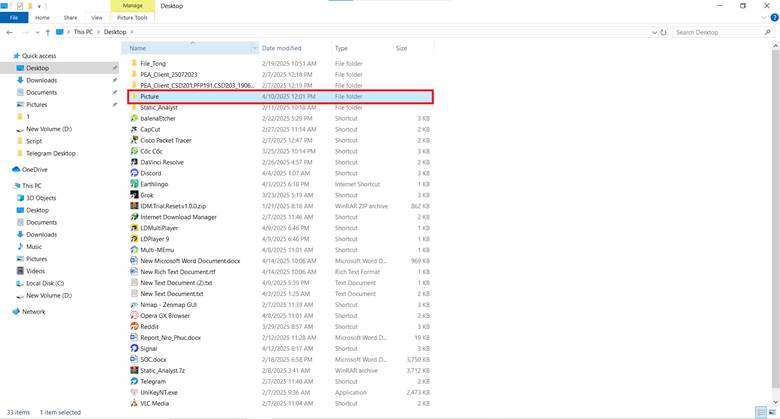This screenshot has height=419, width=780.
Task: Select the Cisco Packet Tracer icon
Action: pyautogui.click(x=134, y=140)
